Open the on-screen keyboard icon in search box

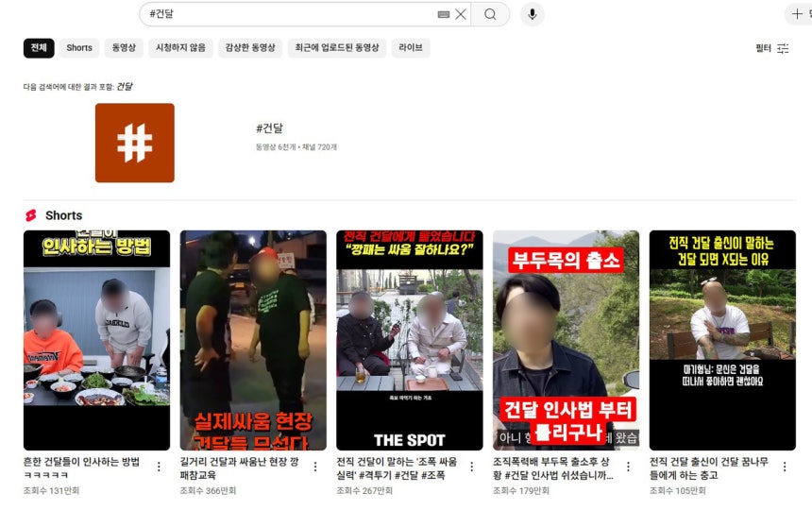pos(444,14)
